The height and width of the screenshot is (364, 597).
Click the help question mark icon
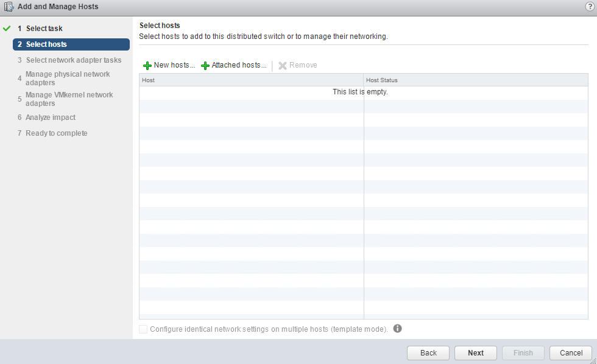[x=589, y=7]
